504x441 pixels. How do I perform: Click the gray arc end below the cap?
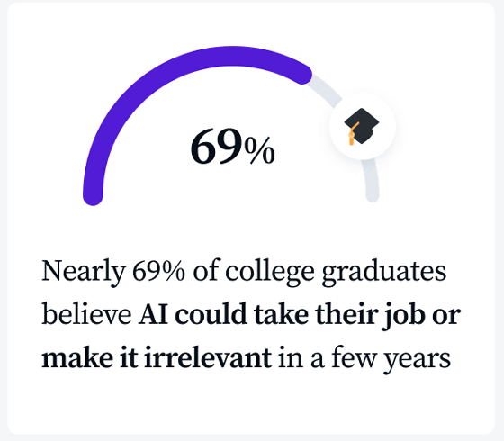pyautogui.click(x=372, y=182)
